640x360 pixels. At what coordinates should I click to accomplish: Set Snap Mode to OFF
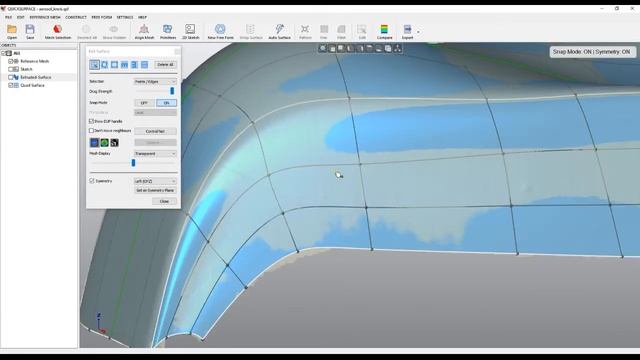tap(144, 103)
